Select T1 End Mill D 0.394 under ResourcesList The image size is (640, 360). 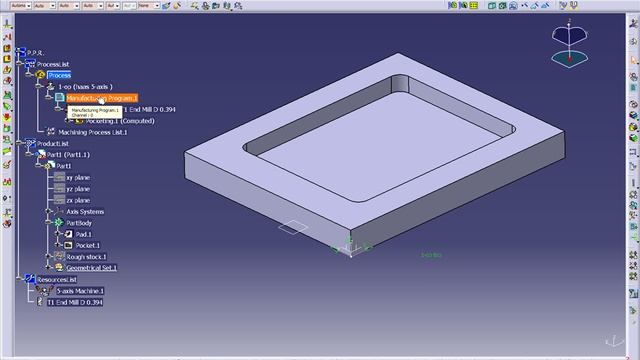pyautogui.click(x=75, y=302)
